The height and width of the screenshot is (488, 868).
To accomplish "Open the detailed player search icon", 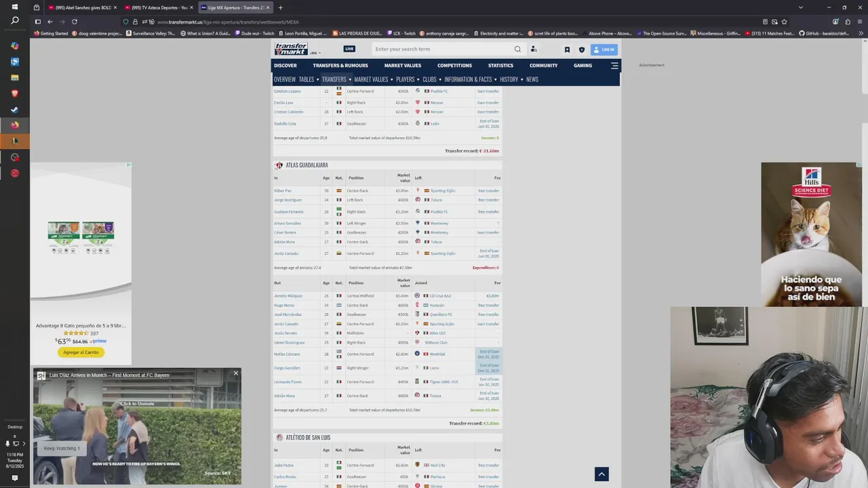I will [534, 49].
